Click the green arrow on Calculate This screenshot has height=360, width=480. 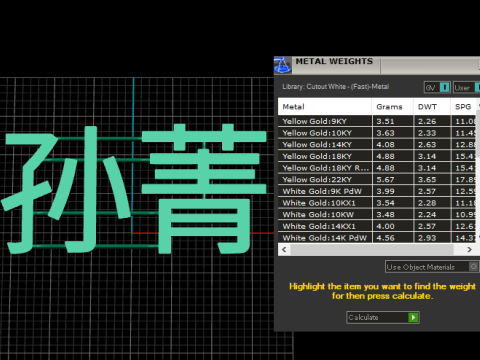pyautogui.click(x=413, y=317)
